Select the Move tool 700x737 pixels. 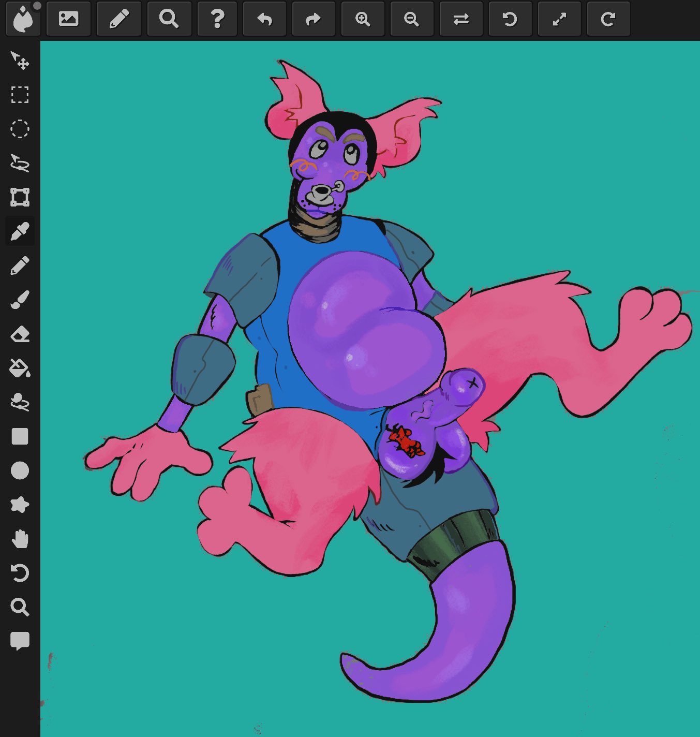20,61
